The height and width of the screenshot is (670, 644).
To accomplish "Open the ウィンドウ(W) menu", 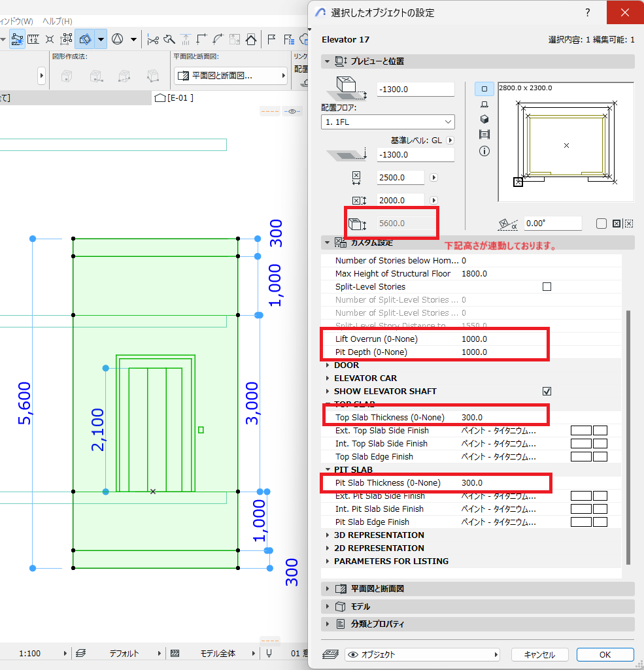I will coord(16,21).
